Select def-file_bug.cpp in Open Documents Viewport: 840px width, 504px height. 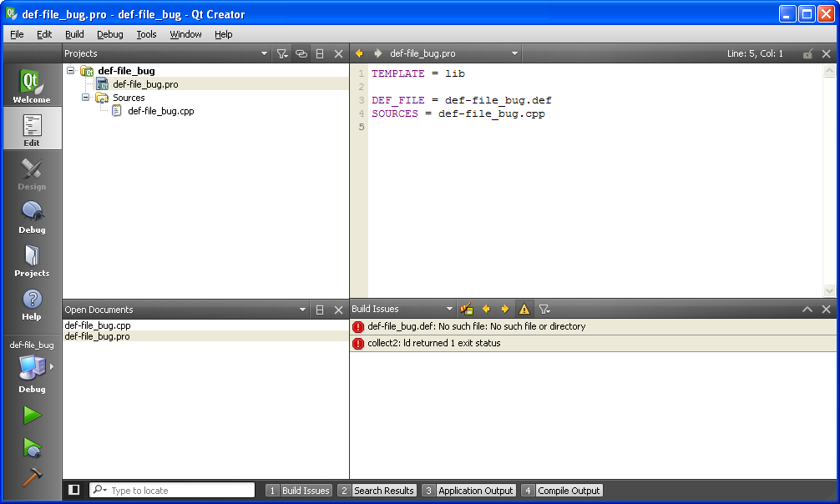(98, 325)
